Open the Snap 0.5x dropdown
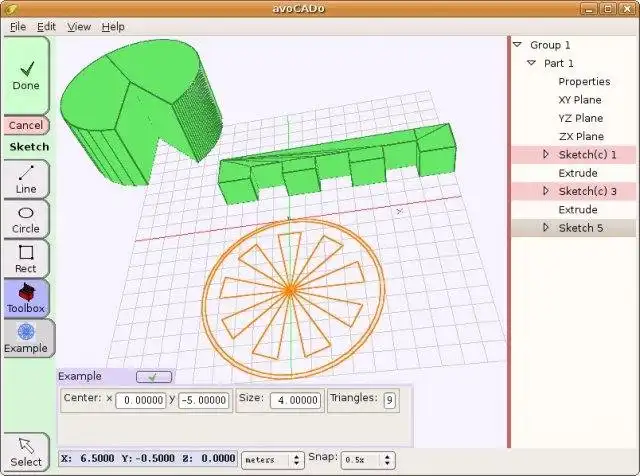The image size is (640, 476). pyautogui.click(x=368, y=460)
